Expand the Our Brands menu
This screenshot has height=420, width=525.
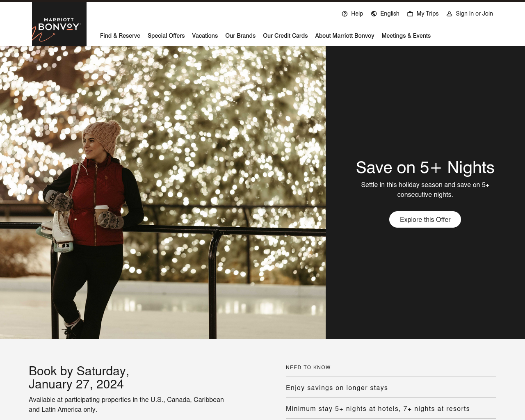click(240, 36)
